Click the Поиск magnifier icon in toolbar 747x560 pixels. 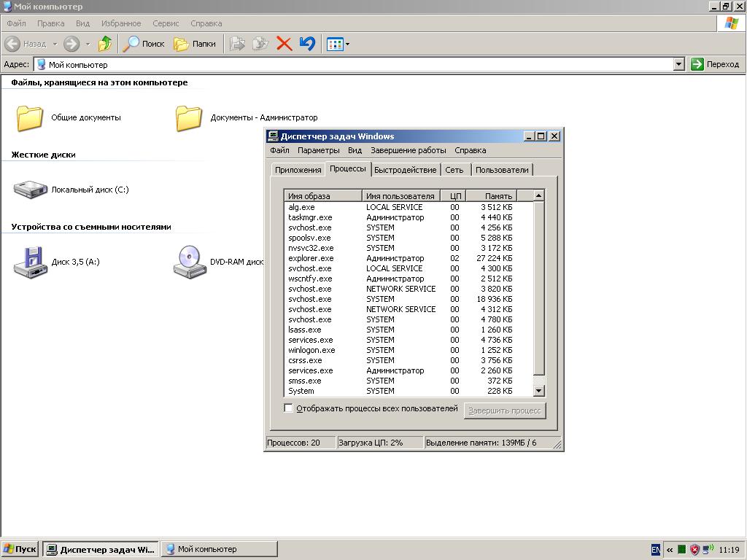[131, 44]
